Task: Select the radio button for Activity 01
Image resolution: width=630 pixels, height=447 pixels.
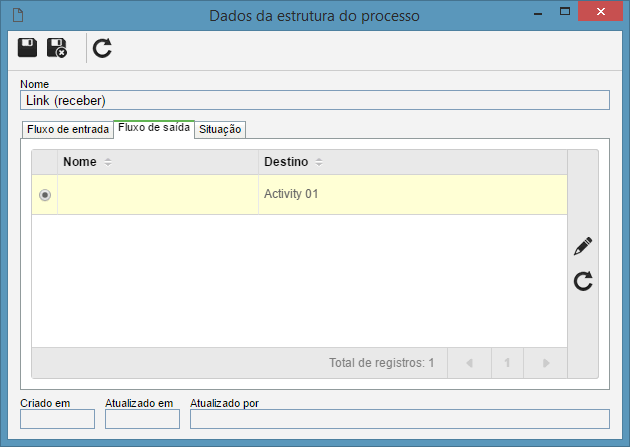Action: click(x=45, y=195)
